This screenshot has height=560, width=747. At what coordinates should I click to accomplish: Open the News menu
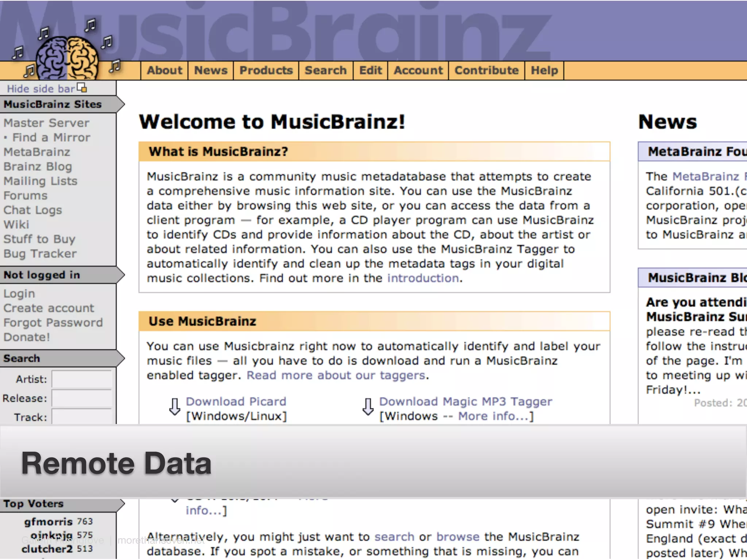click(x=211, y=70)
